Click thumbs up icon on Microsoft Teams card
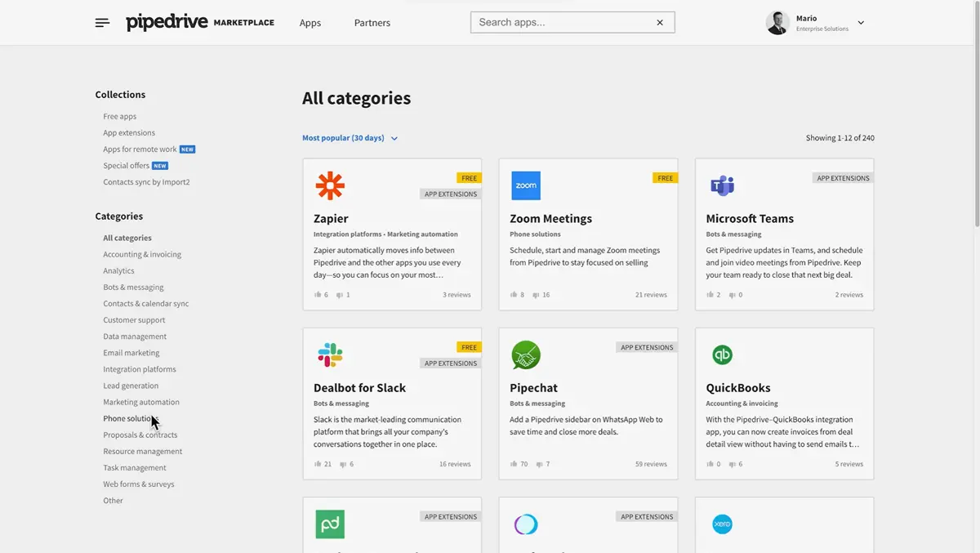This screenshot has height=553, width=980. pos(710,295)
